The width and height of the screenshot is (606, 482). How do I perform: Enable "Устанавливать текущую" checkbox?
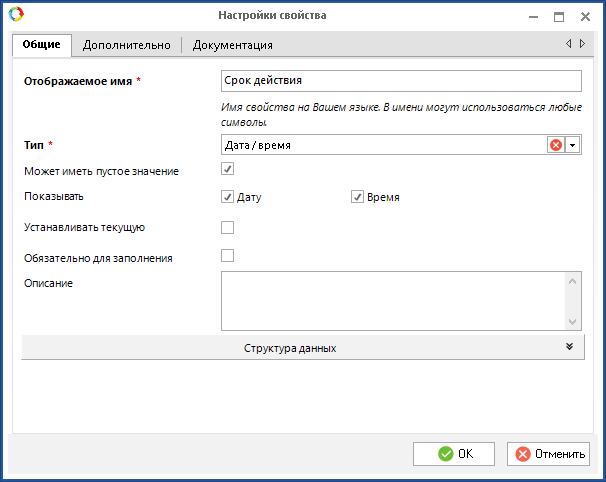pyautogui.click(x=228, y=227)
